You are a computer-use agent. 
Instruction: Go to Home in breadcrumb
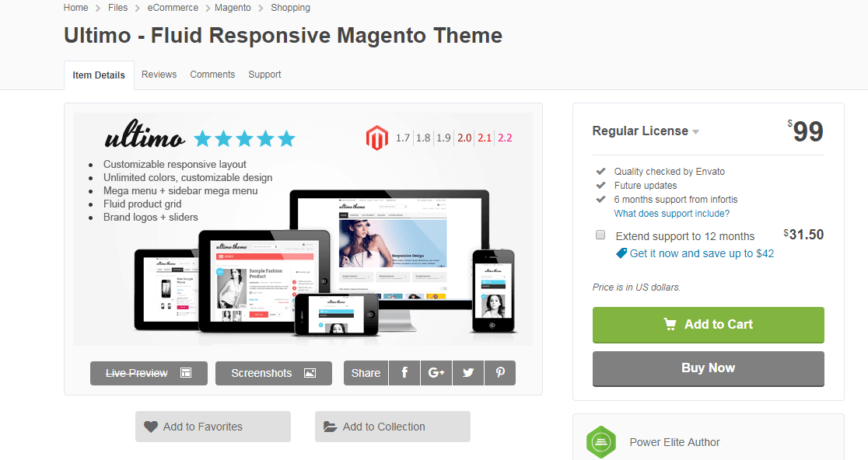pyautogui.click(x=76, y=8)
